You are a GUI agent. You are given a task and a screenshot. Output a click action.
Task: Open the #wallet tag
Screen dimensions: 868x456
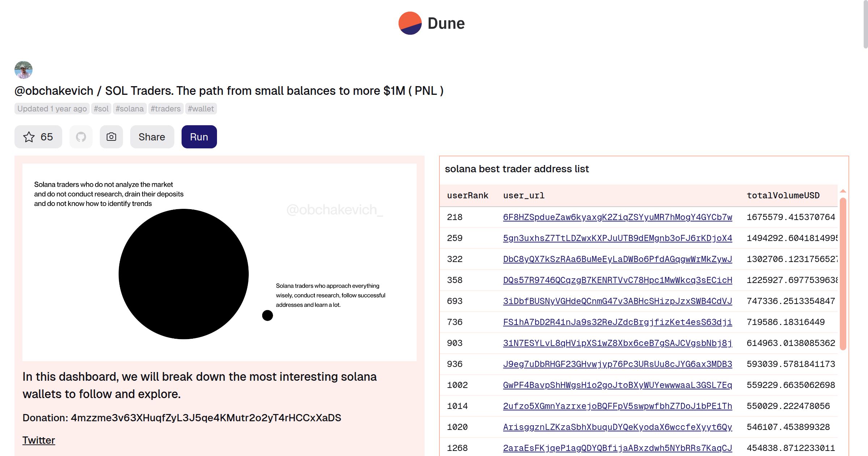(201, 109)
